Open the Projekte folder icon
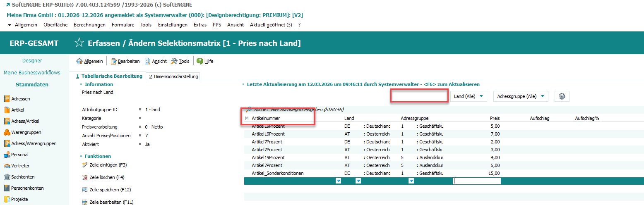The image size is (644, 205). (x=7, y=199)
